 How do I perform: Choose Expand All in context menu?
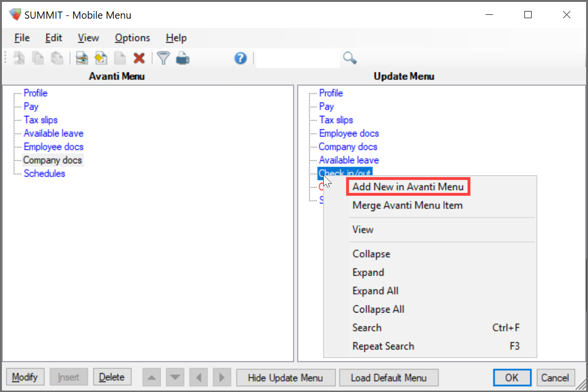tap(375, 291)
